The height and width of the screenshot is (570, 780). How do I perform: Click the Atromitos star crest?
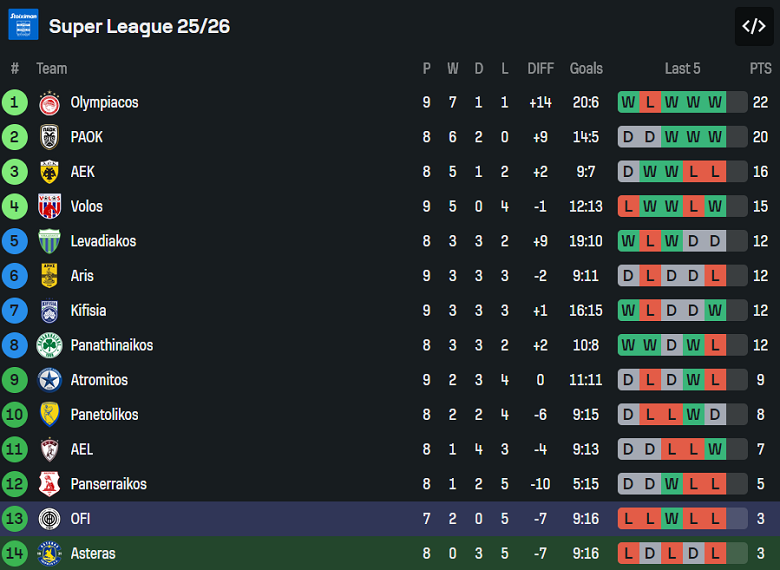tap(49, 380)
